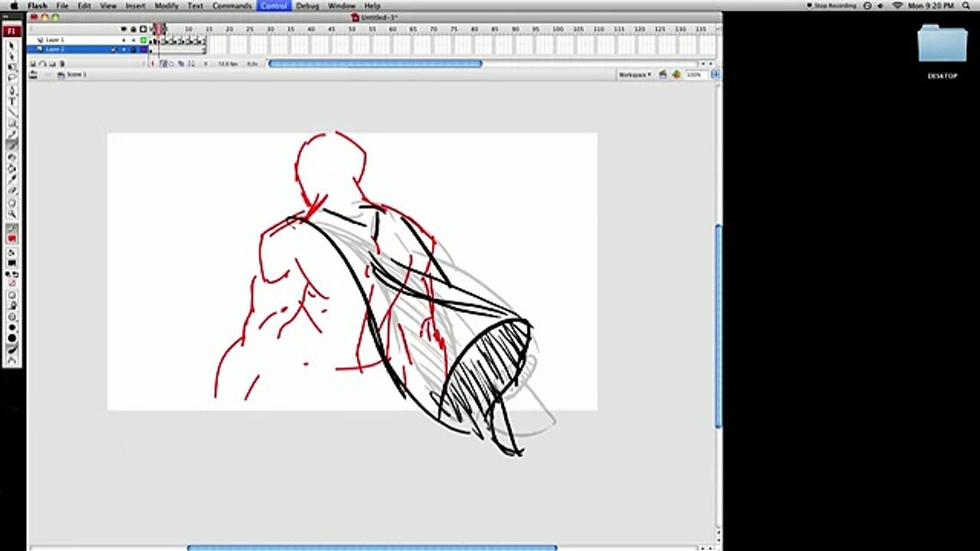Select the Lasso tool
The width and height of the screenshot is (980, 551).
[x=11, y=77]
